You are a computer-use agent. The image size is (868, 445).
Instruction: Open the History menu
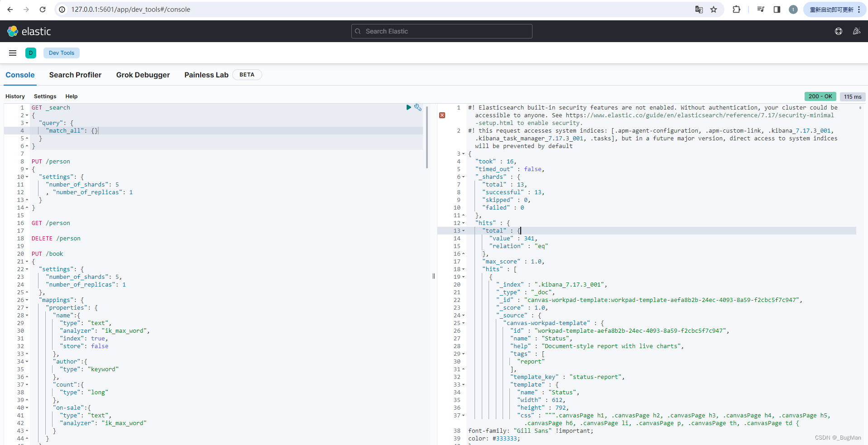click(15, 96)
